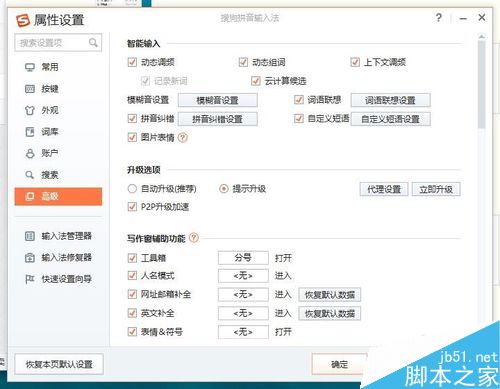
Task: Click the 立即升级 button
Action: click(436, 189)
